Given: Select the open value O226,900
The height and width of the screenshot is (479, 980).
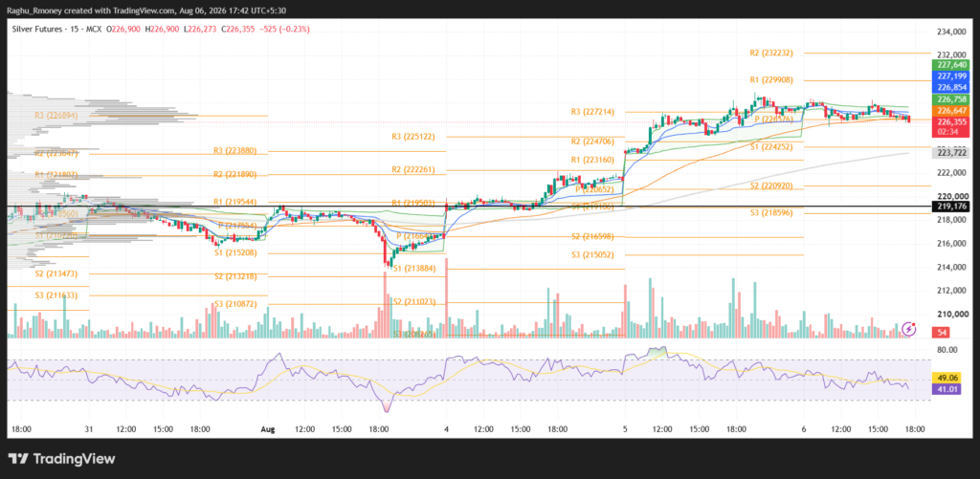Looking at the screenshot, I should click(x=123, y=30).
